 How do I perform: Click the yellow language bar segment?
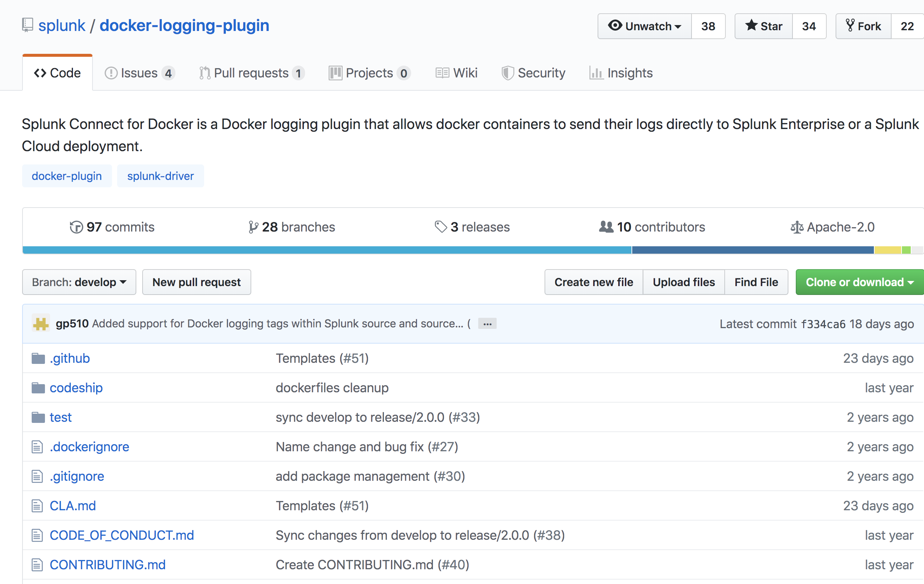pyautogui.click(x=888, y=250)
